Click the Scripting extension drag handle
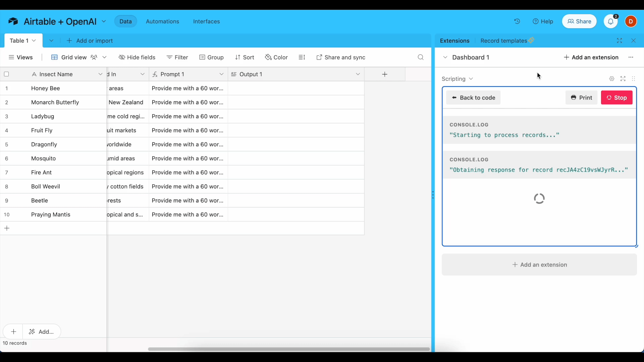This screenshot has height=362, width=644. (634, 79)
